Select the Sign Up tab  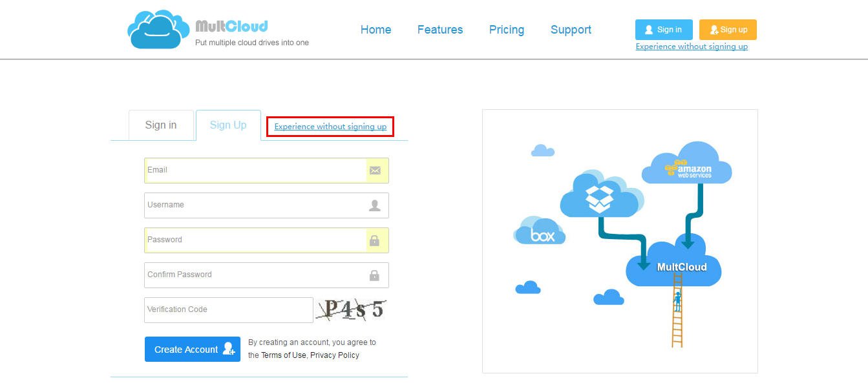[228, 125]
